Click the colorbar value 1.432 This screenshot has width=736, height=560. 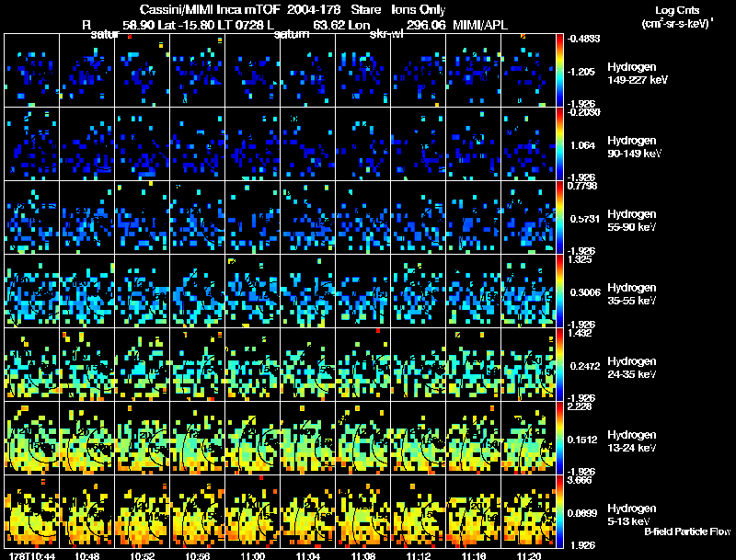click(x=580, y=334)
